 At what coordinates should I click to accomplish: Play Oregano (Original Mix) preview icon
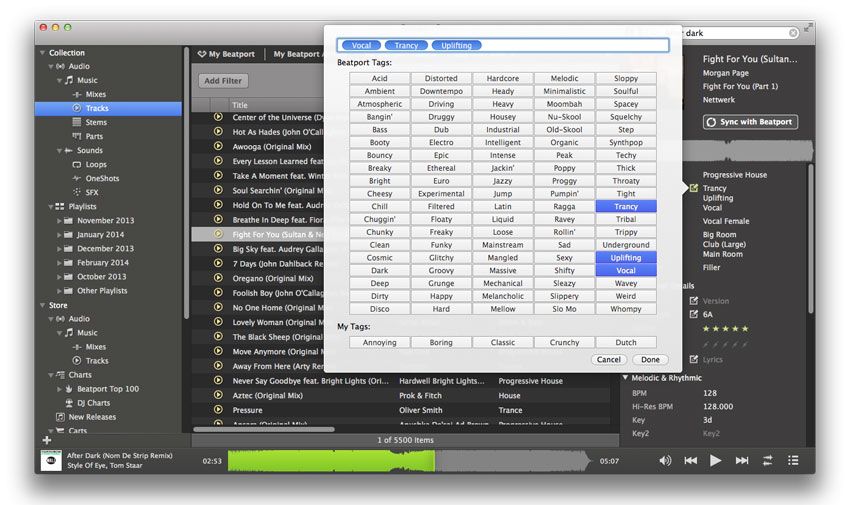218,278
